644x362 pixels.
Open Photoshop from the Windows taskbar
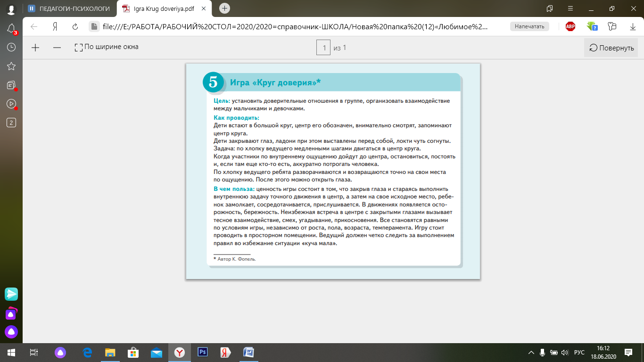(203, 352)
